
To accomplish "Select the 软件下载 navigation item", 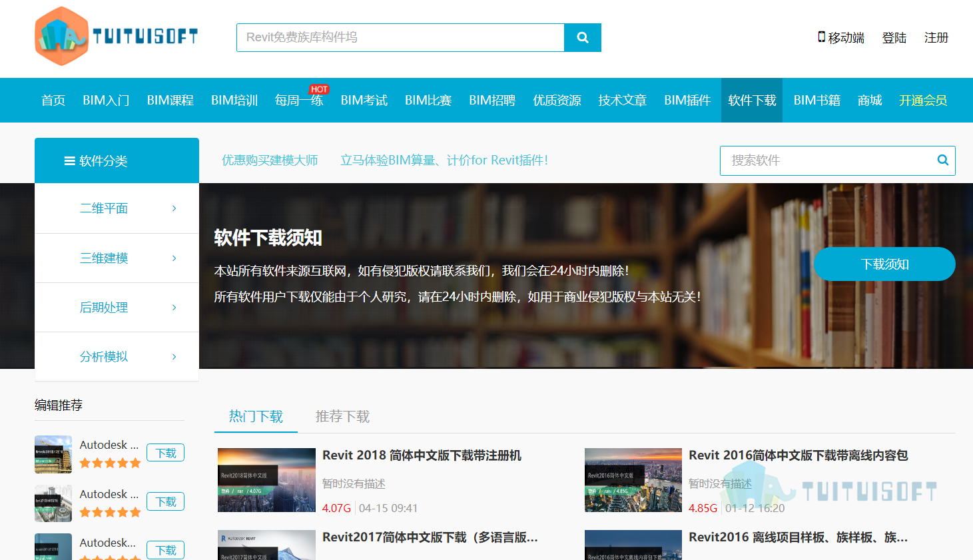I will click(x=752, y=101).
